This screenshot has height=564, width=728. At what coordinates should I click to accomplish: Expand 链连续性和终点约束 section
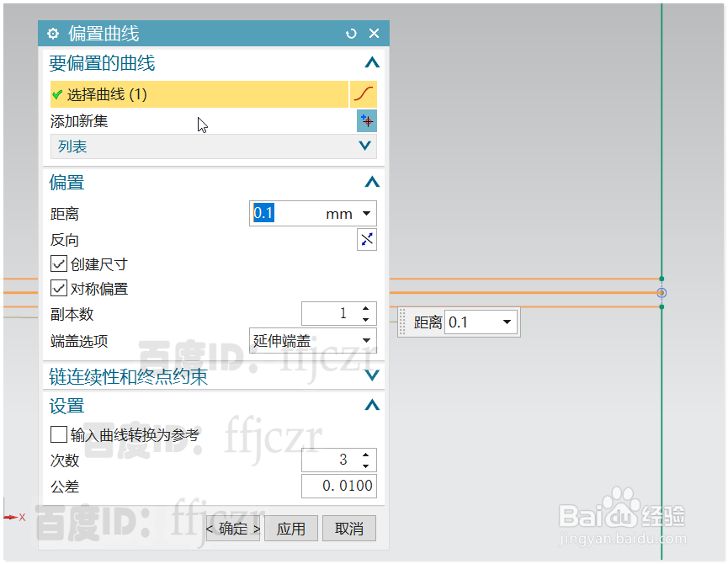372,375
